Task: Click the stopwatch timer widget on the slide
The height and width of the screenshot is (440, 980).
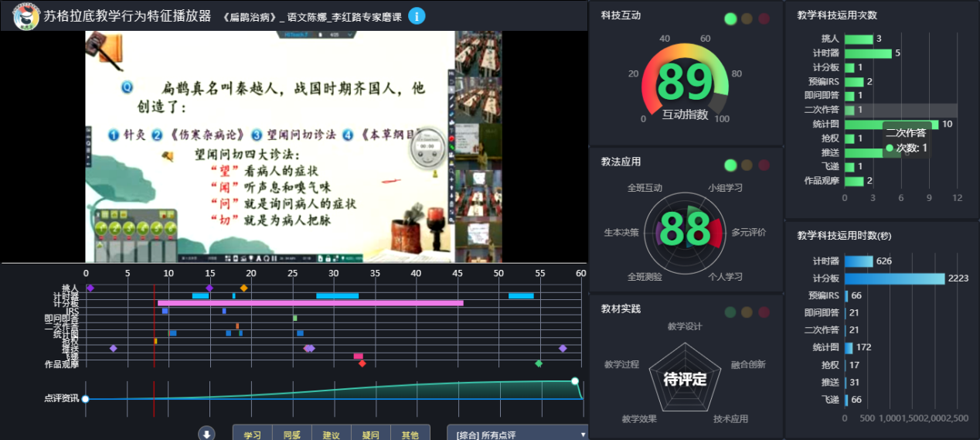Action: (x=425, y=149)
